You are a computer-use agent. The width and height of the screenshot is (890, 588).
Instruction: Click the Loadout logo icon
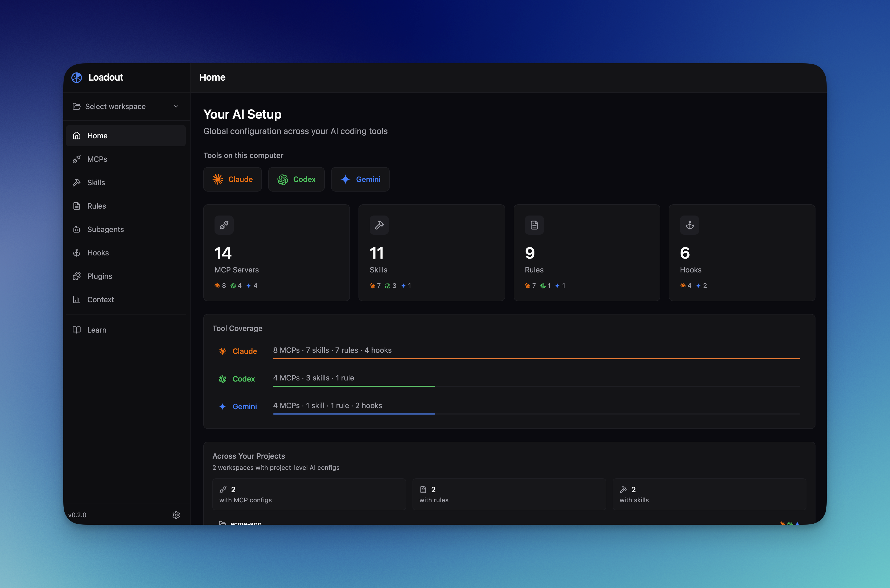(77, 77)
